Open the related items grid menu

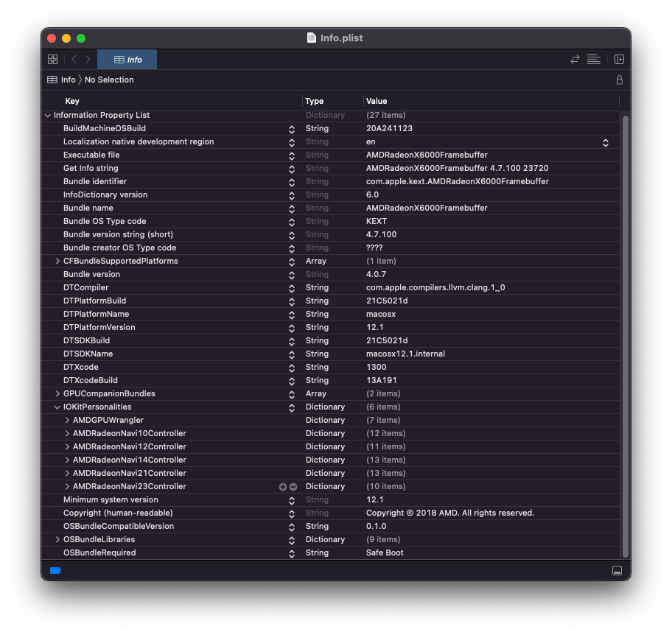pos(52,60)
